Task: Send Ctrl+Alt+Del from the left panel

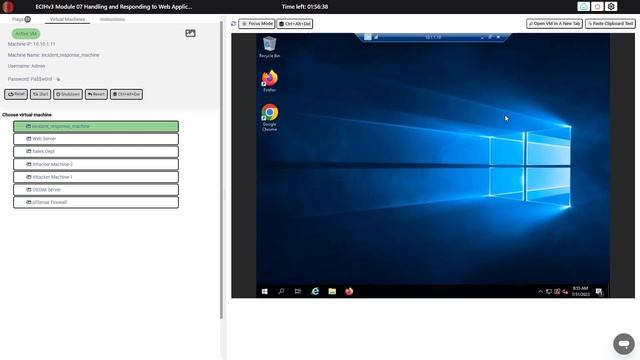Action: [126, 94]
